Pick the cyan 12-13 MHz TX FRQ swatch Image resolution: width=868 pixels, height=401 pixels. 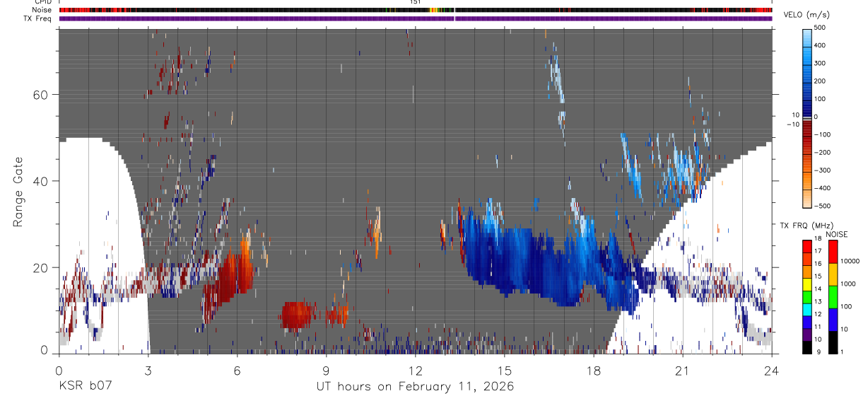click(x=807, y=310)
